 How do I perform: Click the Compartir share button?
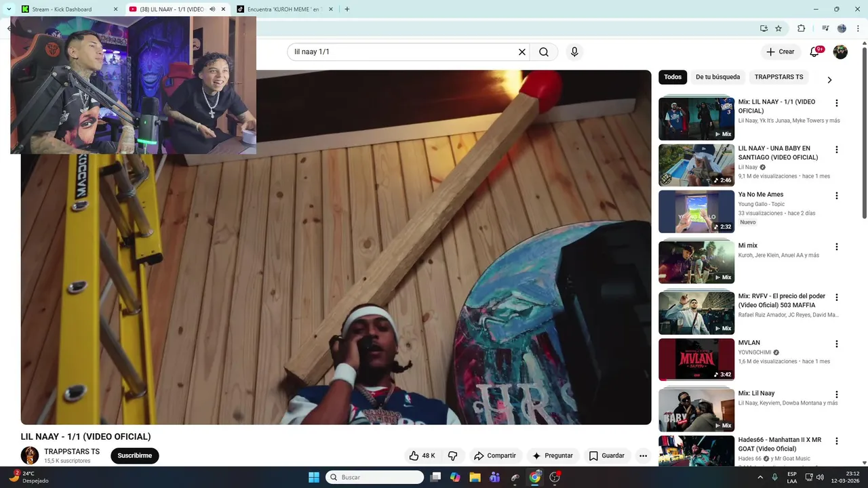(495, 455)
